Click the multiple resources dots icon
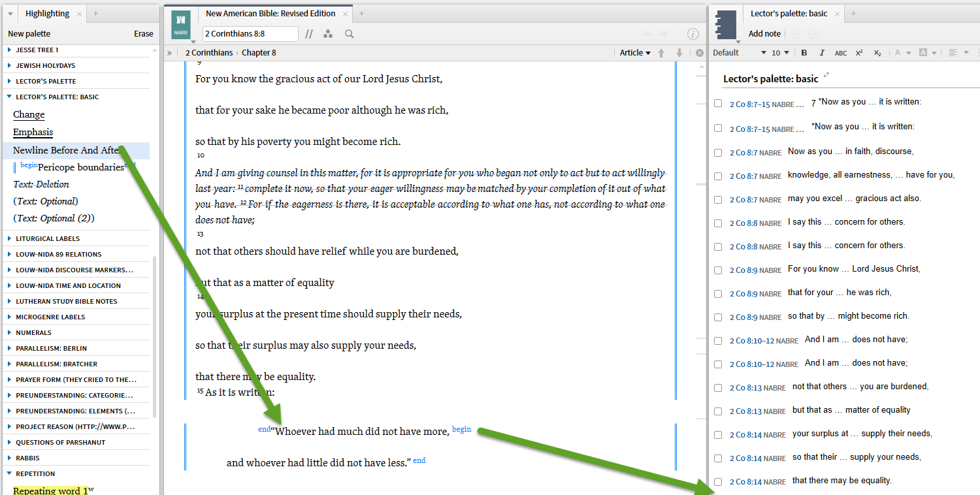 (x=328, y=34)
